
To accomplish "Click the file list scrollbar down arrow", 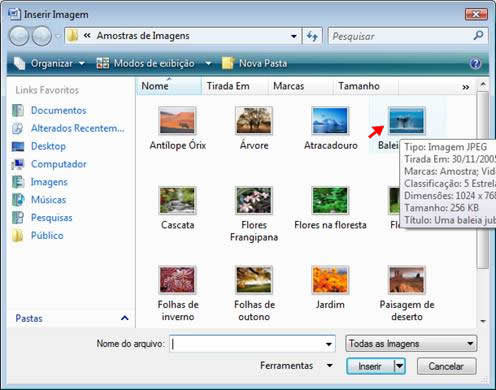I will point(483,321).
